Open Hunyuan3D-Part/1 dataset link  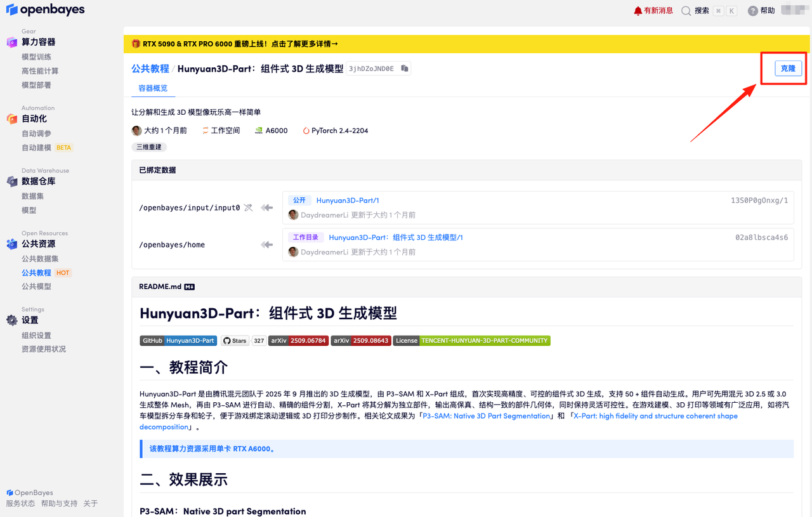click(x=348, y=200)
